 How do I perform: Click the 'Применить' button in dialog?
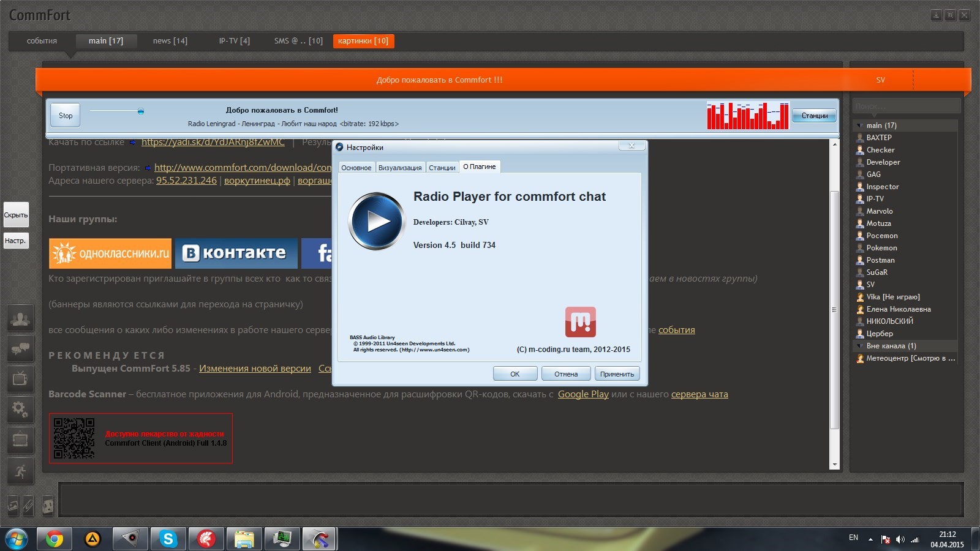(617, 374)
